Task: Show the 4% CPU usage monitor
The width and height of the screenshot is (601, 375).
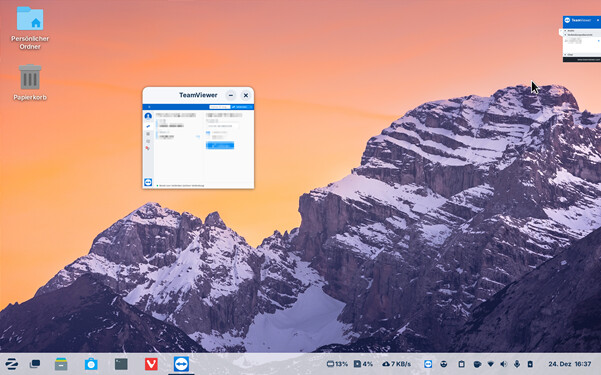Action: [x=363, y=363]
